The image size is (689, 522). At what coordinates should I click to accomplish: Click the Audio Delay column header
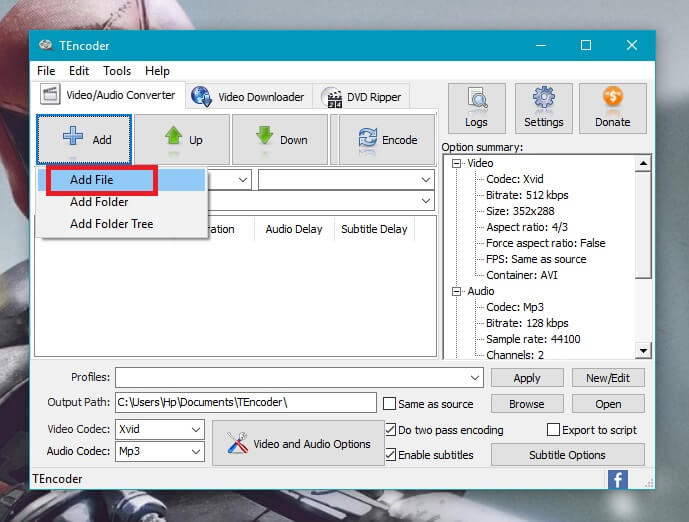click(x=294, y=229)
